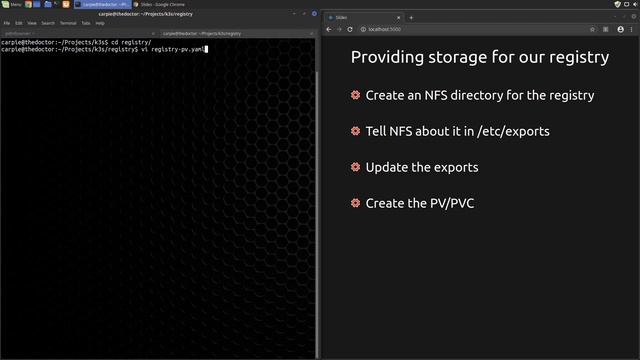The height and width of the screenshot is (360, 640).
Task: Click the bullet Create an NFS directory for the registry
Action: pyautogui.click(x=480, y=95)
